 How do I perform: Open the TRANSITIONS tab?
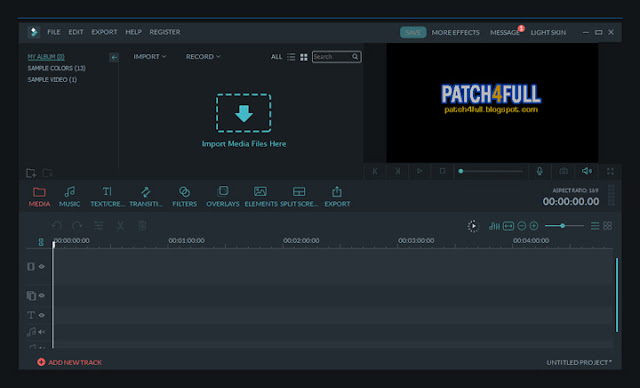point(146,197)
